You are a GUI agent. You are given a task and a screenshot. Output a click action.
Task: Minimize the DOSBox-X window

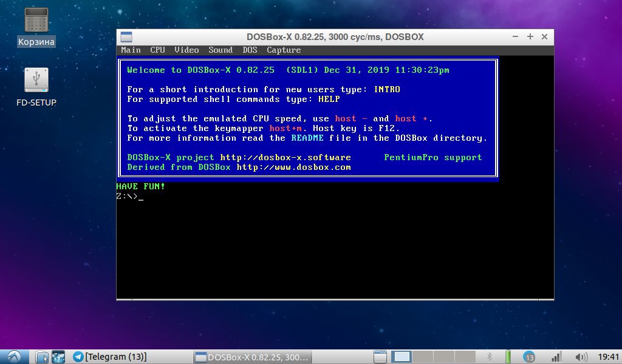coord(515,36)
